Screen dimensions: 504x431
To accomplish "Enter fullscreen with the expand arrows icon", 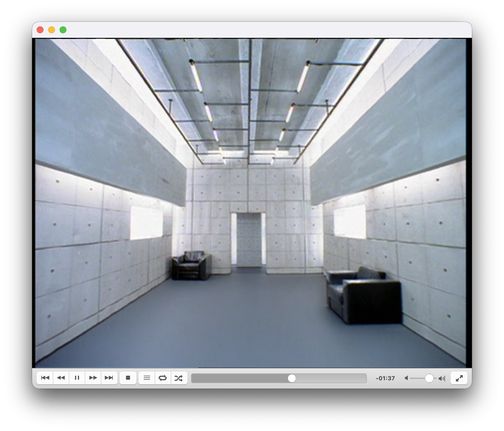I will (459, 378).
